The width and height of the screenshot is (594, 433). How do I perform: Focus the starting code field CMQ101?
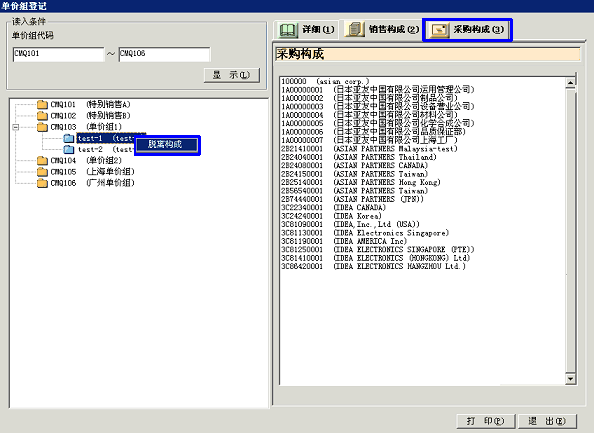pos(58,54)
